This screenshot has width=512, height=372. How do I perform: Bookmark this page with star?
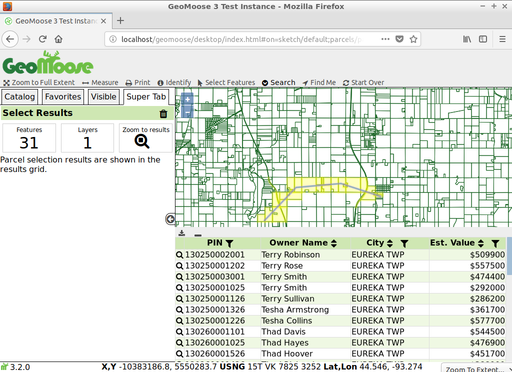[x=413, y=39]
